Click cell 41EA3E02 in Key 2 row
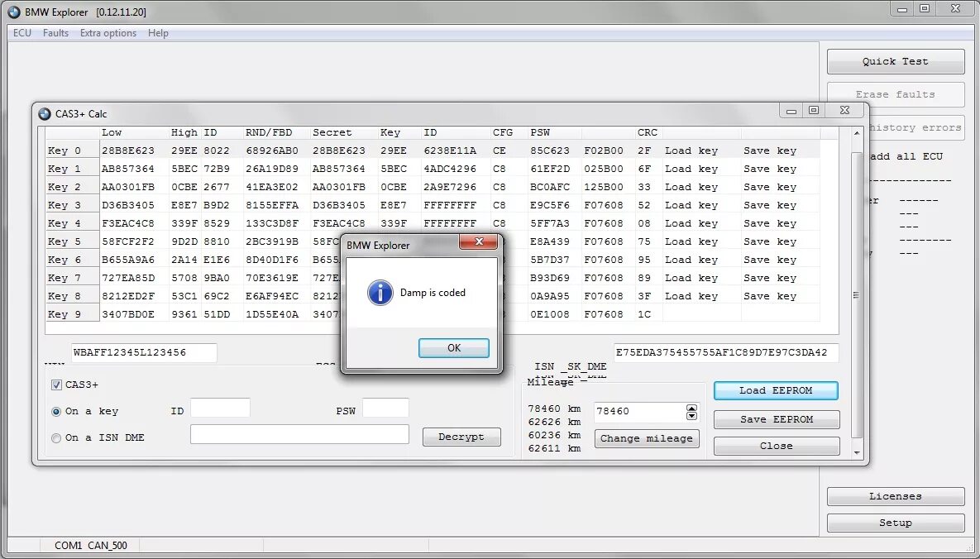The height and width of the screenshot is (559, 980). (x=272, y=187)
